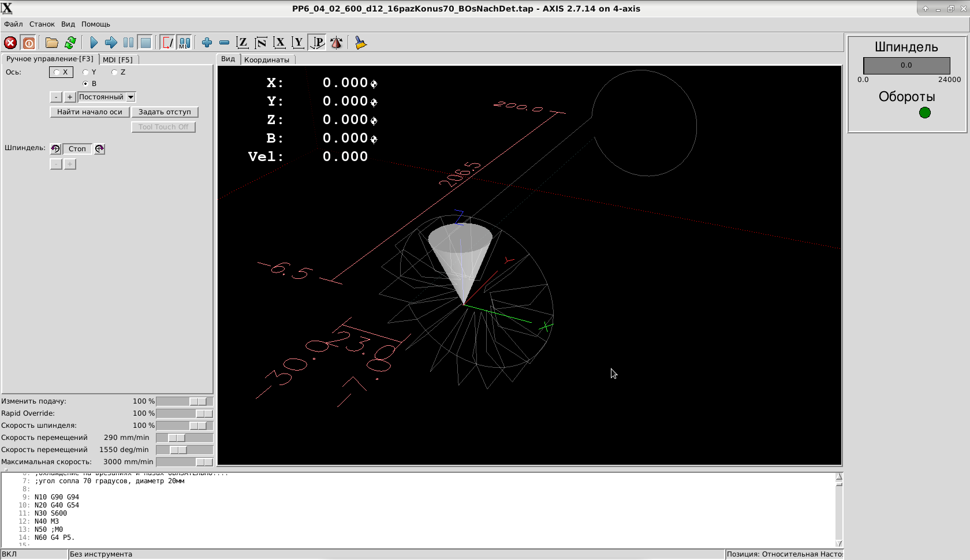Select the Y axis radio button
Screen dimensions: 970x560
[x=86, y=72]
